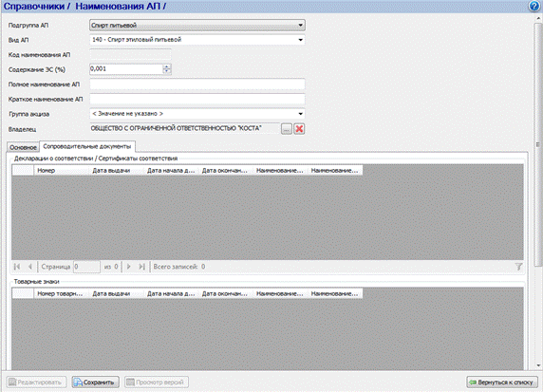Click Дата начала д... header in Товарные знаки grid

(x=171, y=293)
